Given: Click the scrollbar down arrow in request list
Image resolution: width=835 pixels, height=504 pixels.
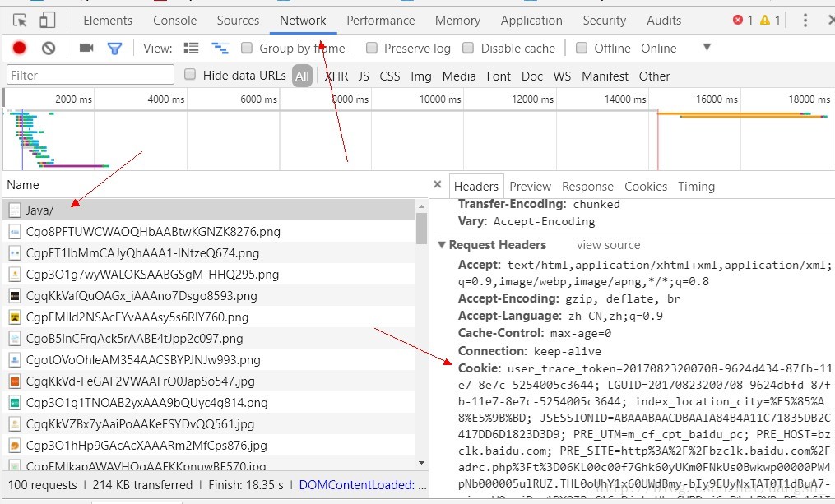Looking at the screenshot, I should click(421, 463).
